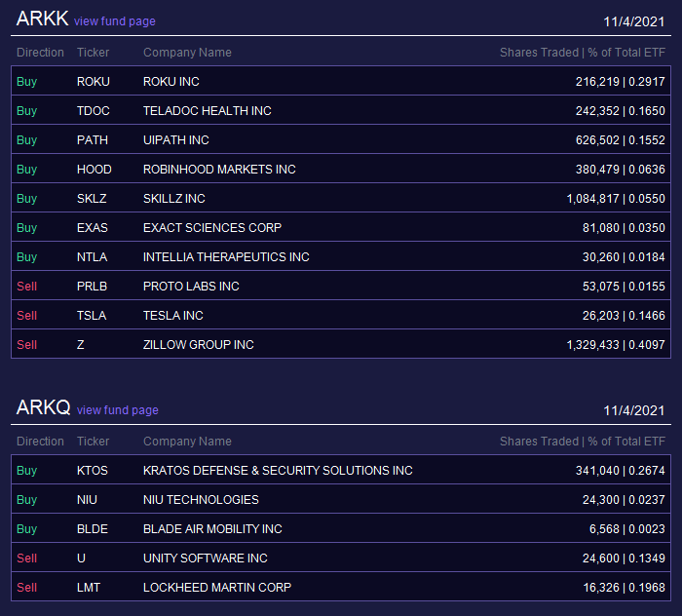Click shares value 16,326 | 0.1968

pos(624,588)
